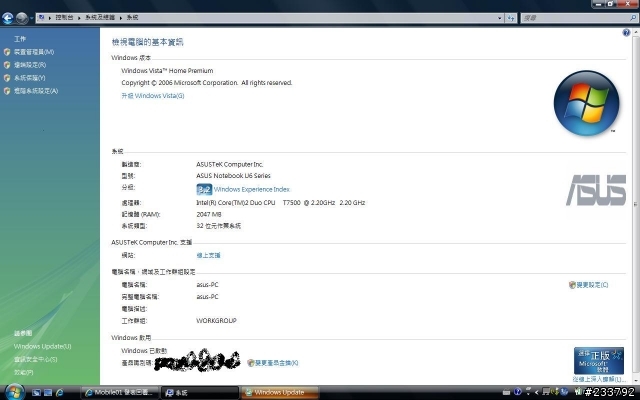Click 變更設定(C) beside computer name
The width and height of the screenshot is (640, 400).
coord(592,285)
